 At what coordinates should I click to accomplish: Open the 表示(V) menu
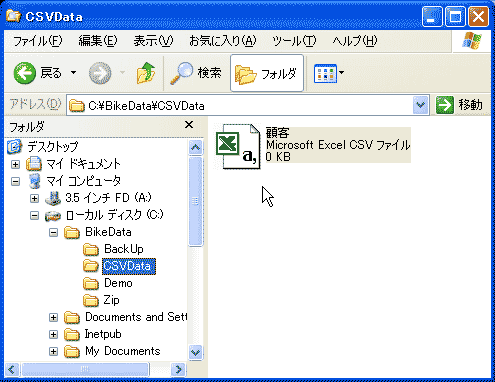[x=153, y=41]
